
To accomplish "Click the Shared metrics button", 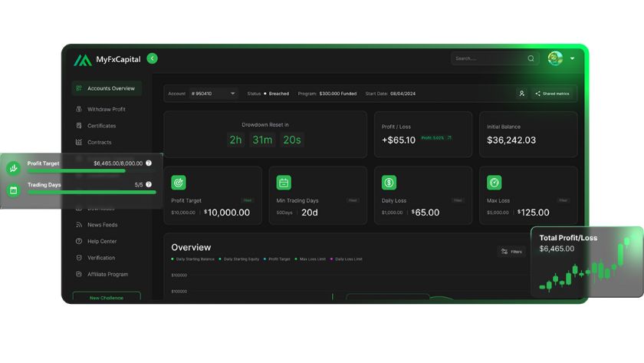I will [553, 94].
